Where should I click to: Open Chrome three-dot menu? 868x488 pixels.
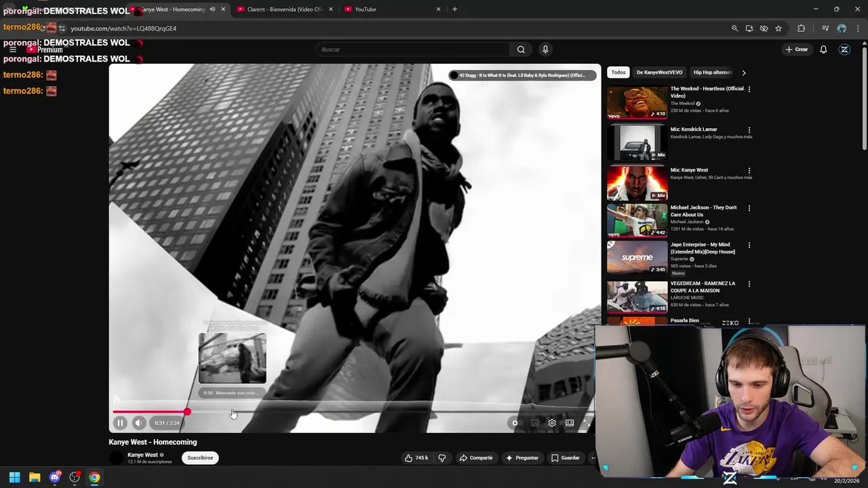pos(858,28)
